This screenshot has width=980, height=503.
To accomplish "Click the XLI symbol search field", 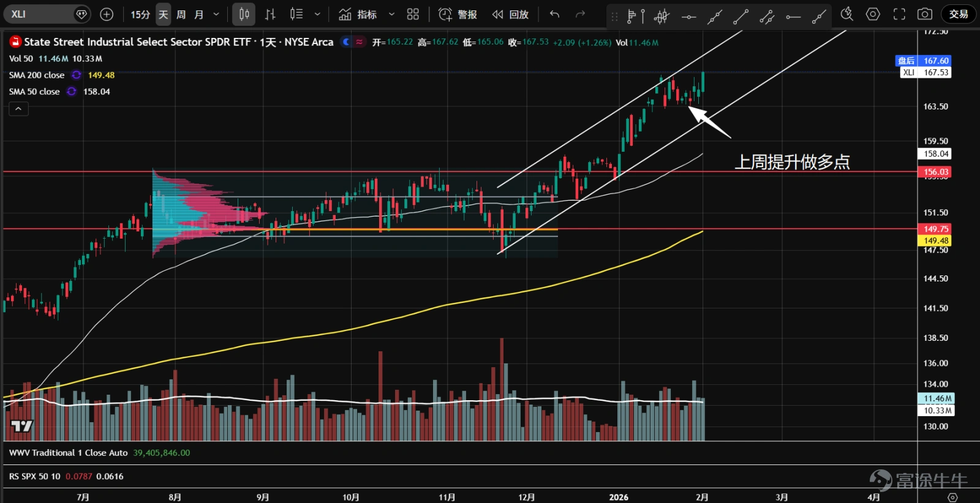I will [47, 14].
